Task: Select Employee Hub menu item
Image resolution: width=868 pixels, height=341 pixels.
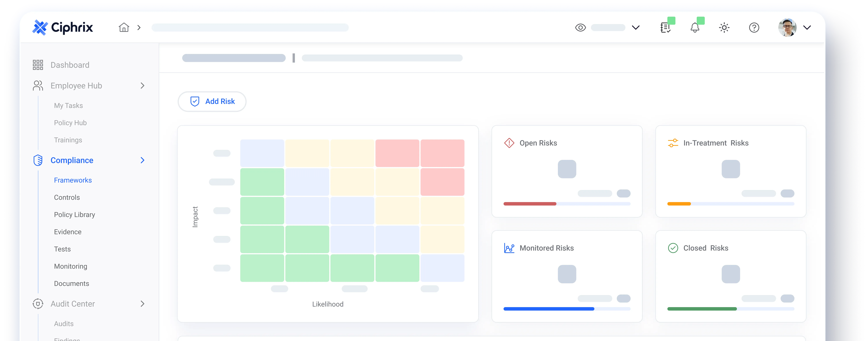Action: (x=76, y=86)
